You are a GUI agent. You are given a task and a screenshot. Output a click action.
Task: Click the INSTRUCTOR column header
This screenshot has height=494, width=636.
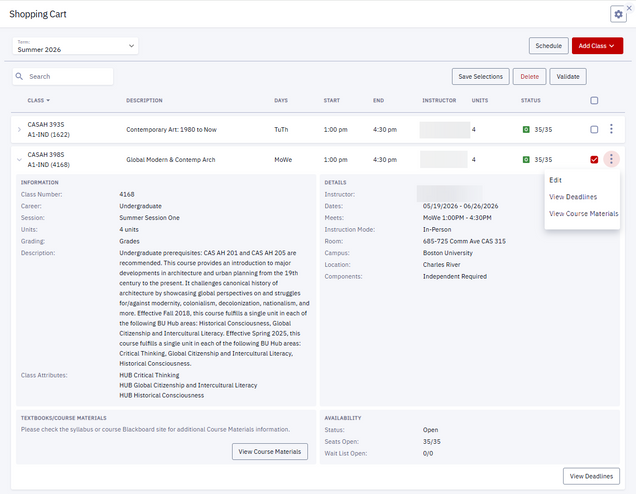click(439, 100)
